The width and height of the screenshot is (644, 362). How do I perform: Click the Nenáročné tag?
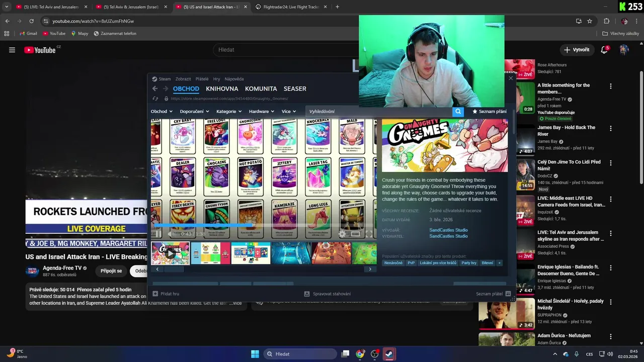393,263
